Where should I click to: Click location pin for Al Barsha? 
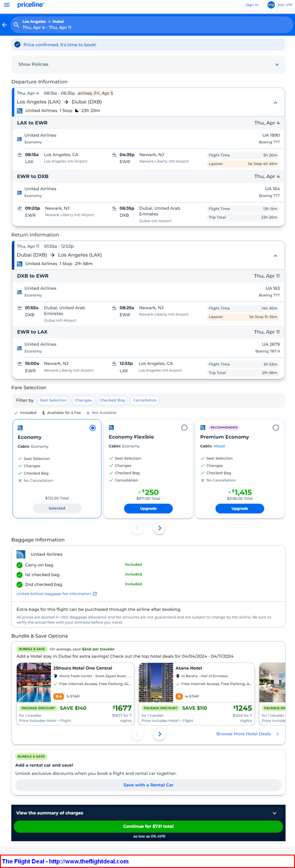178,676
